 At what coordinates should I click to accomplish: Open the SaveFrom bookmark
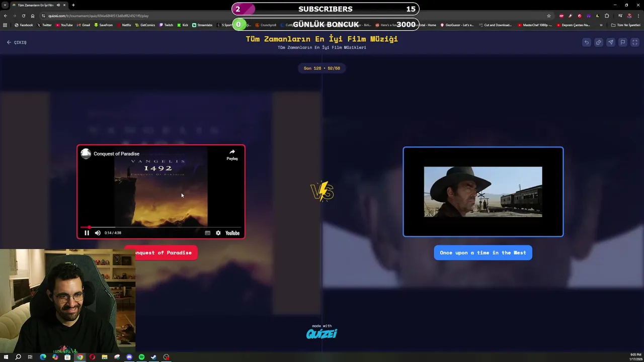click(103, 25)
